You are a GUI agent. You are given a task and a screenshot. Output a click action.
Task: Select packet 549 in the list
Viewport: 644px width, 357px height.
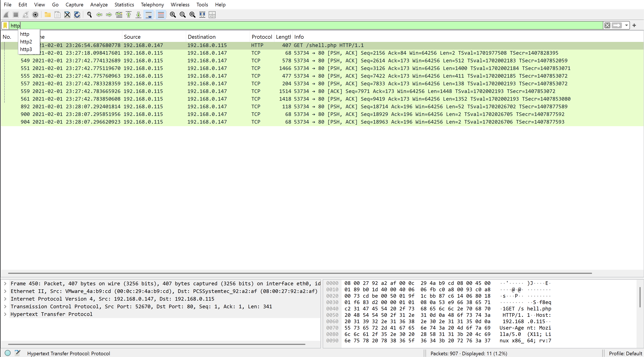point(322,60)
